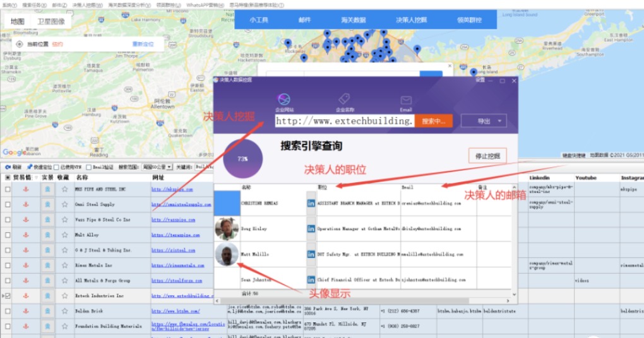Click the current location target icon on map

(20, 44)
